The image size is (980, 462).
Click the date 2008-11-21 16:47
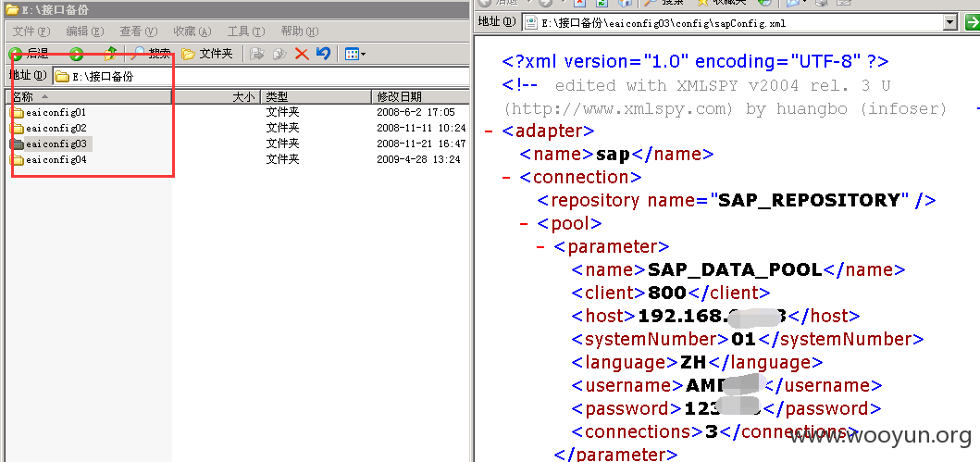tap(421, 144)
